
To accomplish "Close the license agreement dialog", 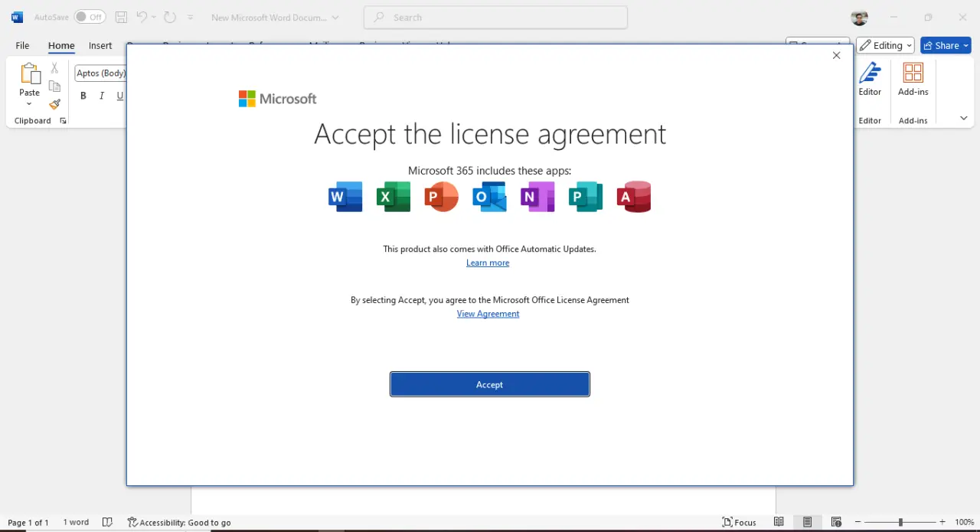I will pyautogui.click(x=836, y=55).
